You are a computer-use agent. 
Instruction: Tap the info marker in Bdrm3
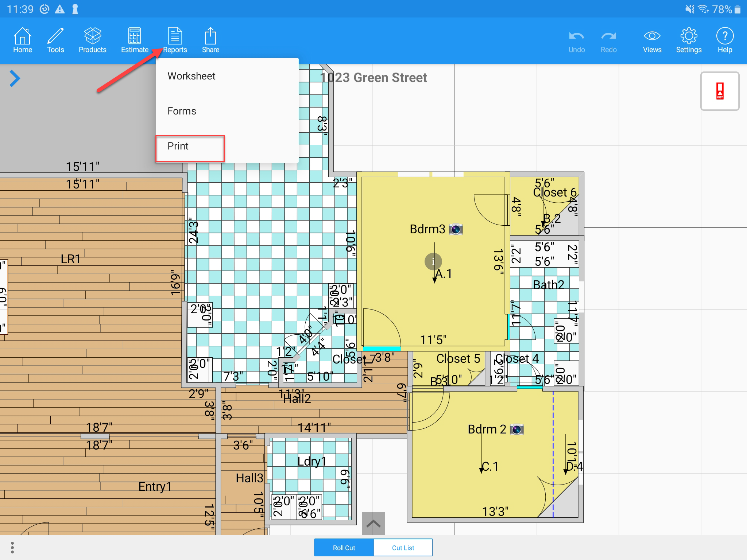433,261
